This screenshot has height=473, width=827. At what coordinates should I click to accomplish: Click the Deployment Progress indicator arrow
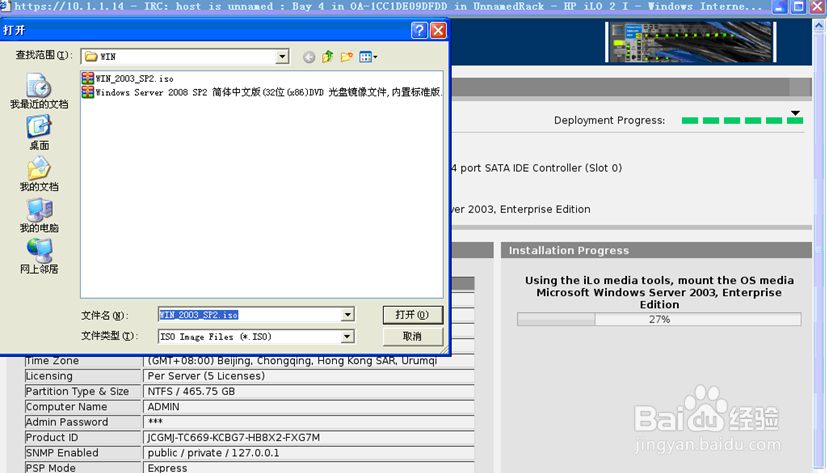pos(795,113)
